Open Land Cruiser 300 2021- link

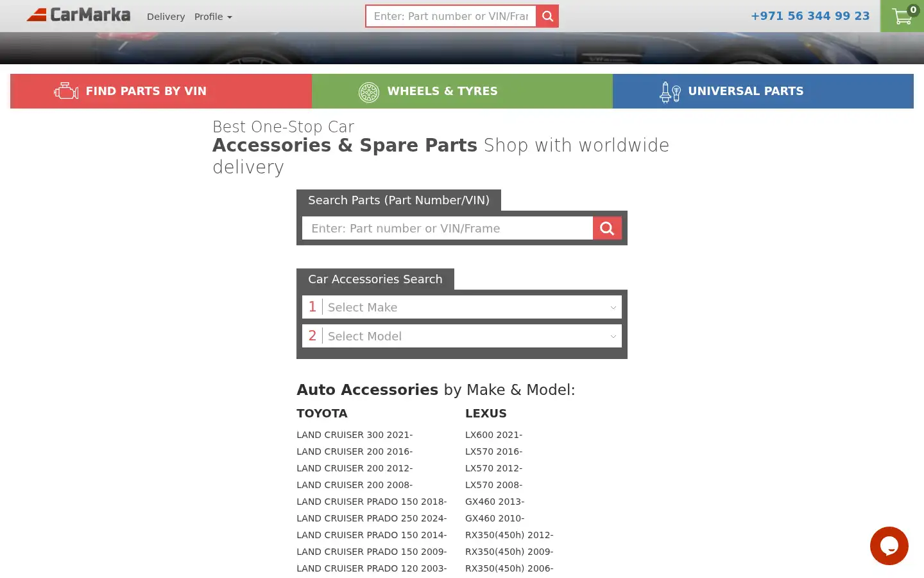tap(355, 435)
